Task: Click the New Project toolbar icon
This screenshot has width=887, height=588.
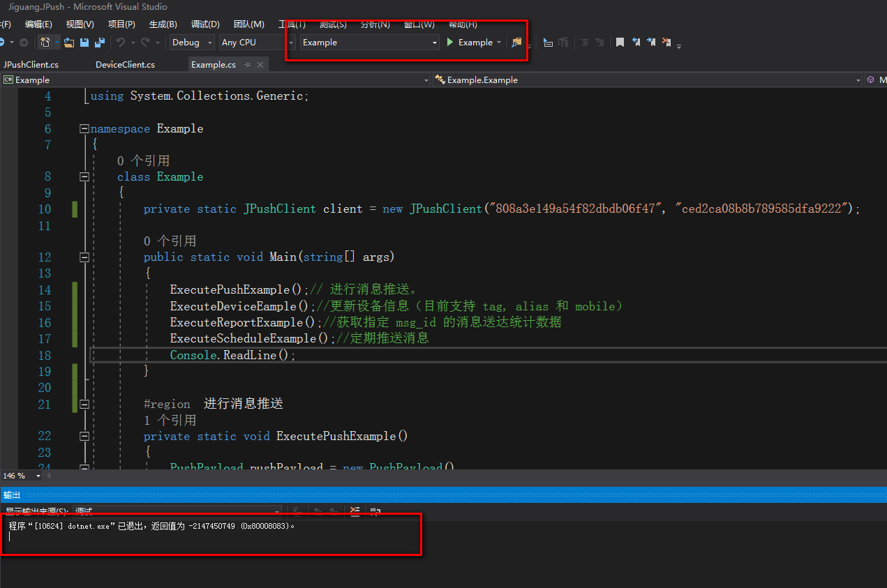Action: point(45,43)
